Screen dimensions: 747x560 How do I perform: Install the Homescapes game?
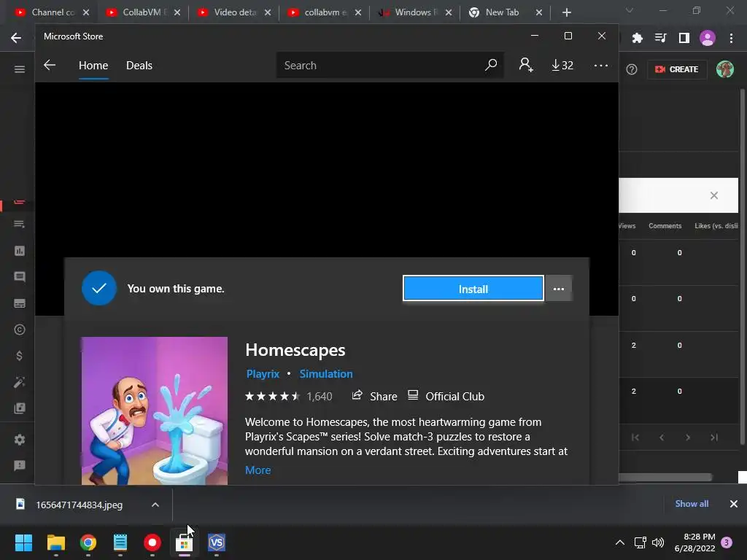click(x=473, y=289)
